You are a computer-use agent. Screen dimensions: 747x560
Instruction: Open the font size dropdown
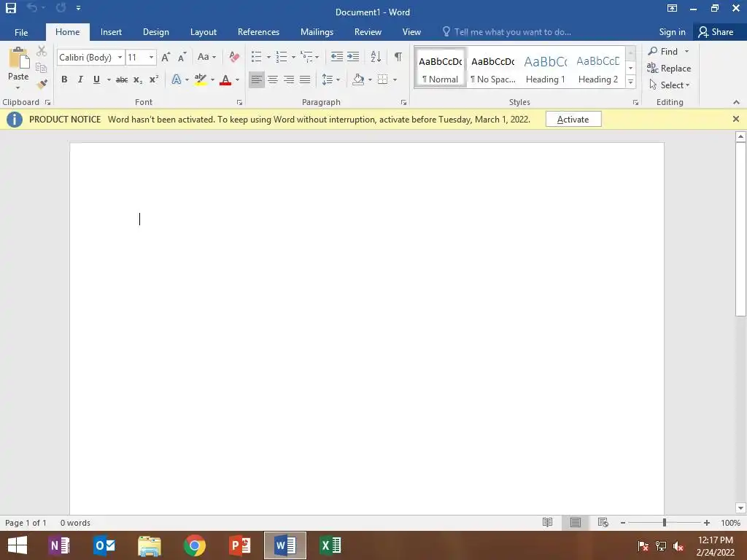click(151, 57)
